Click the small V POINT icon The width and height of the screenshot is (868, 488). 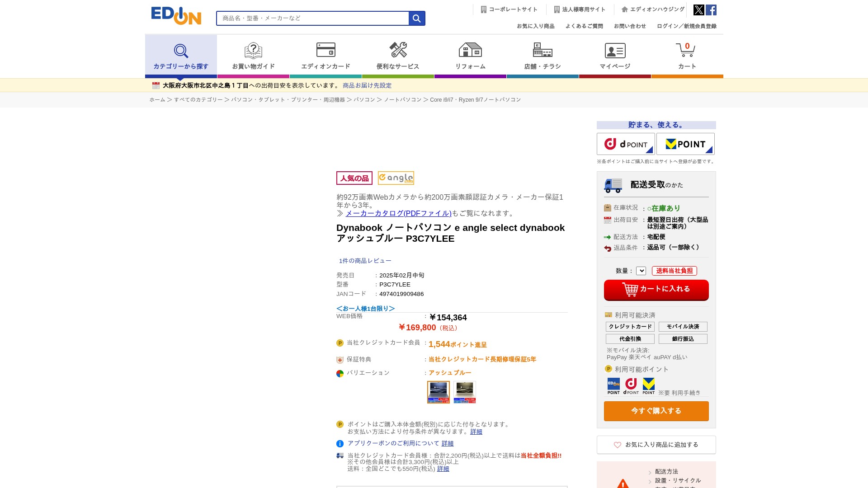point(649,386)
